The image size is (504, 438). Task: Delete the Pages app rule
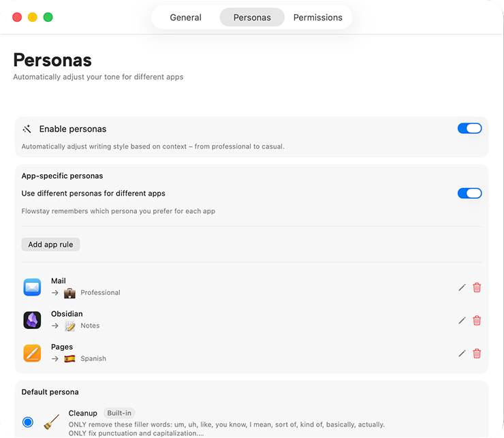pyautogui.click(x=477, y=354)
